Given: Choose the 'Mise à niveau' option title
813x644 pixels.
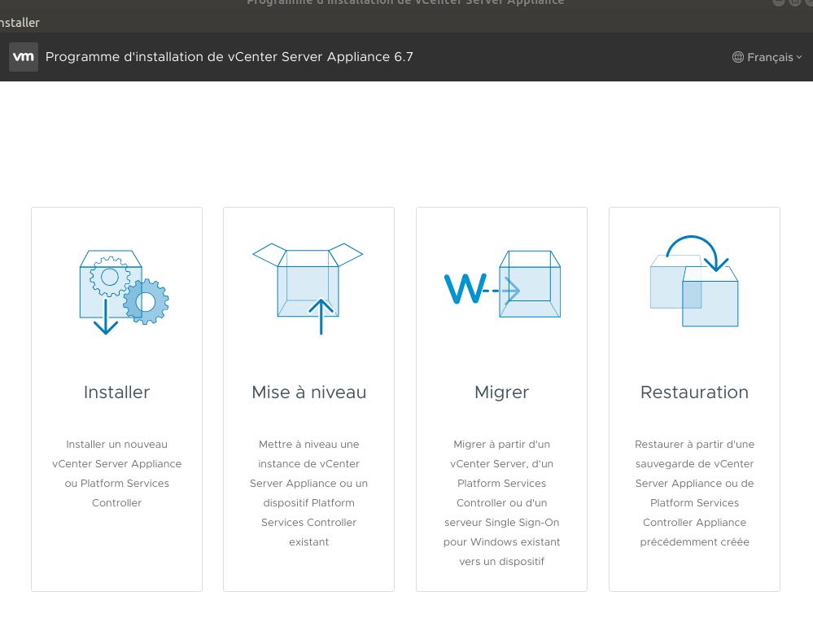Looking at the screenshot, I should pyautogui.click(x=309, y=392).
